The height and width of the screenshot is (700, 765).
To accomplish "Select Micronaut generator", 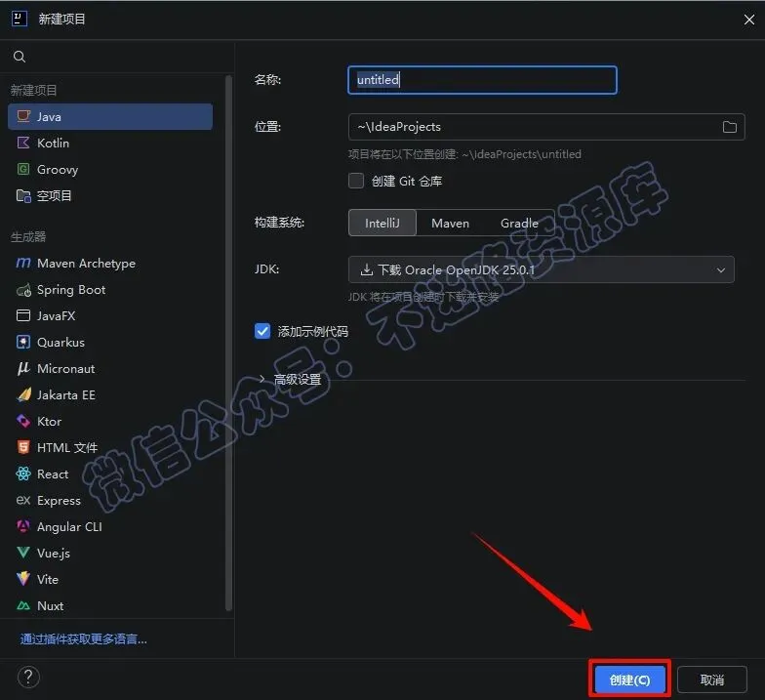I will [110, 369].
